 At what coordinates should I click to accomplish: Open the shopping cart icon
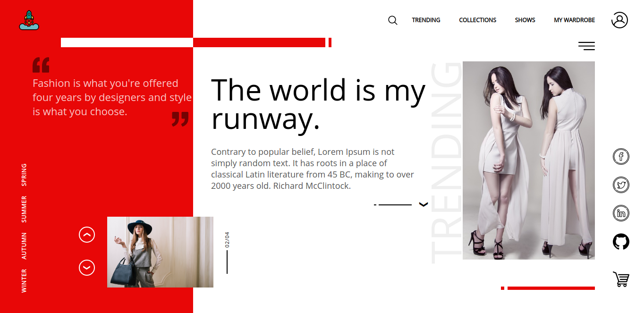click(621, 279)
